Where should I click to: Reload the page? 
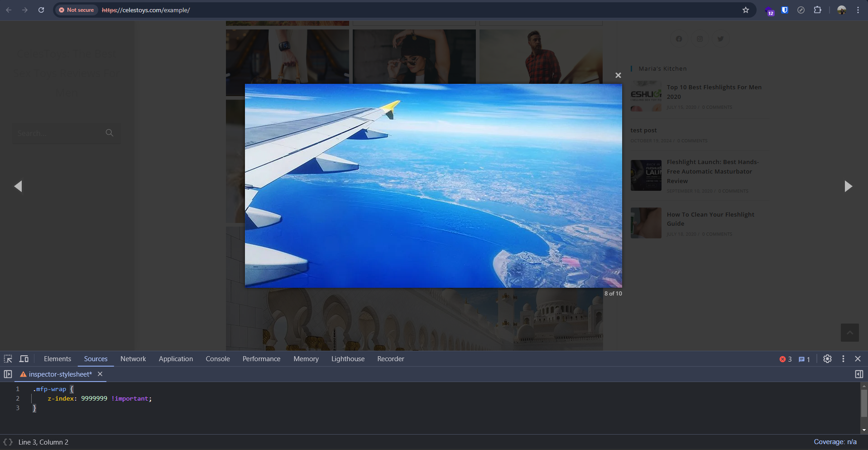(41, 10)
